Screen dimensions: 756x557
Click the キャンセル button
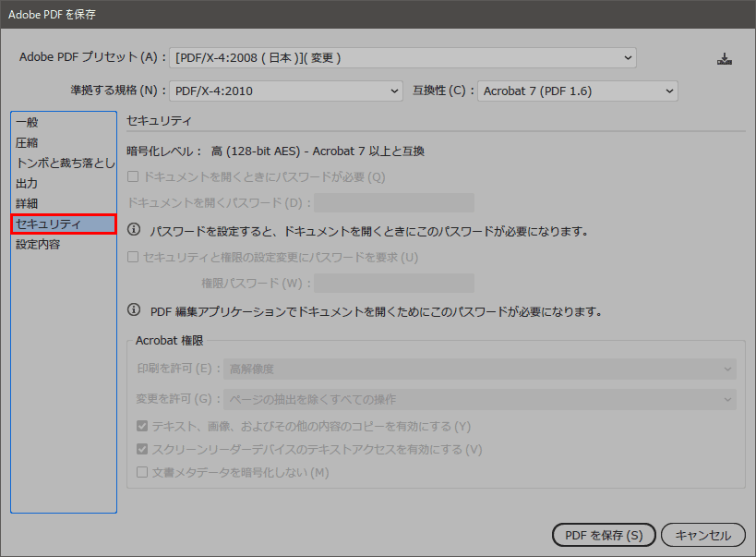703,535
